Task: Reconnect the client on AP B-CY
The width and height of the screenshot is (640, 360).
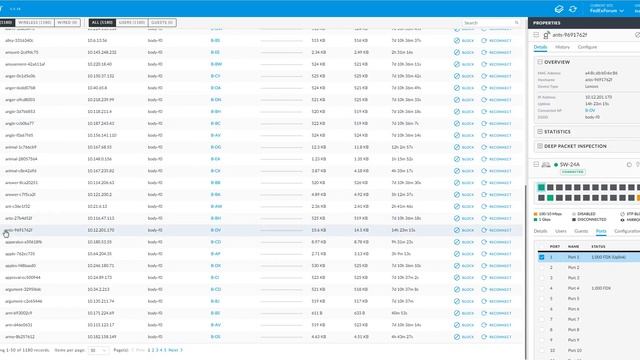Action: [x=496, y=76]
